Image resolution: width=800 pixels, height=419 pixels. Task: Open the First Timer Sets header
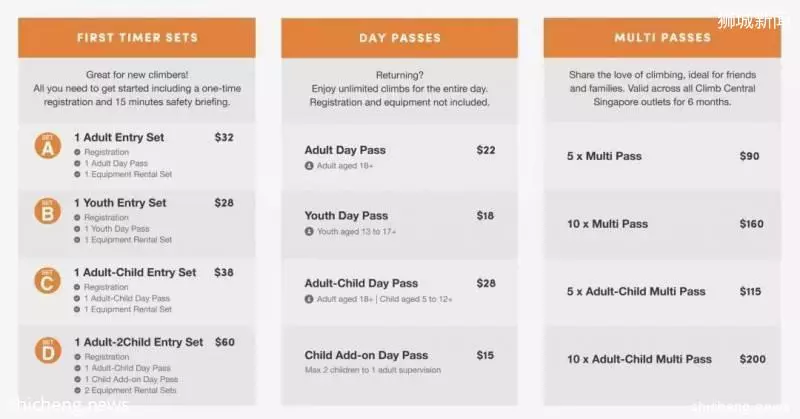(137, 38)
